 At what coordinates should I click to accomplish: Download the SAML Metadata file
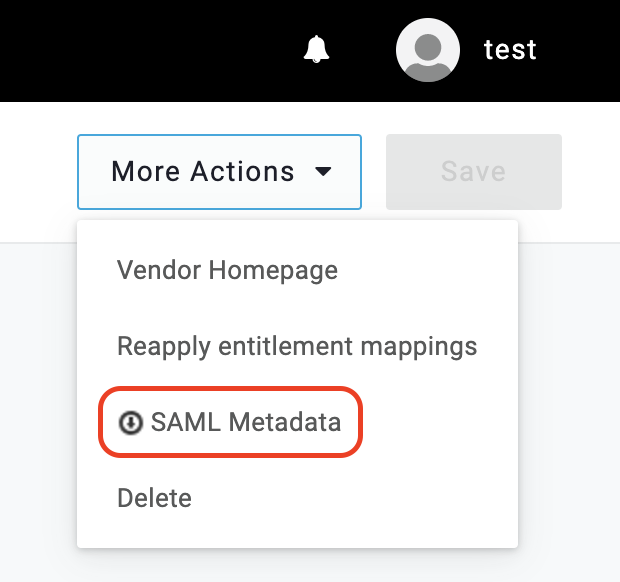coord(245,423)
